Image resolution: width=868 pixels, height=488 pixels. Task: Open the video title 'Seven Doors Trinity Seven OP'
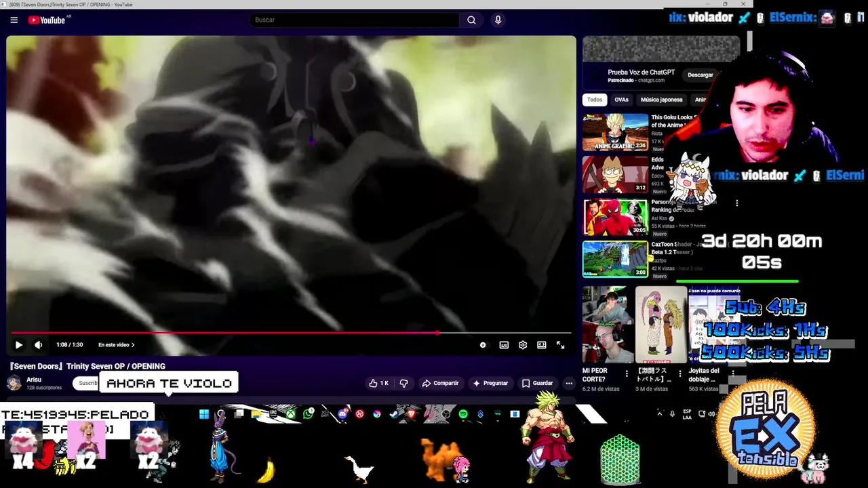tap(87, 366)
